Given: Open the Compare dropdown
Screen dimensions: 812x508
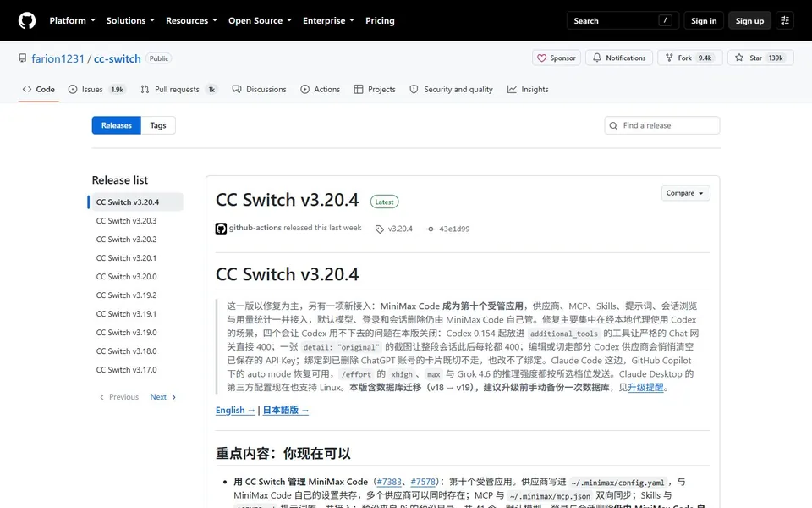Looking at the screenshot, I should click(x=685, y=193).
